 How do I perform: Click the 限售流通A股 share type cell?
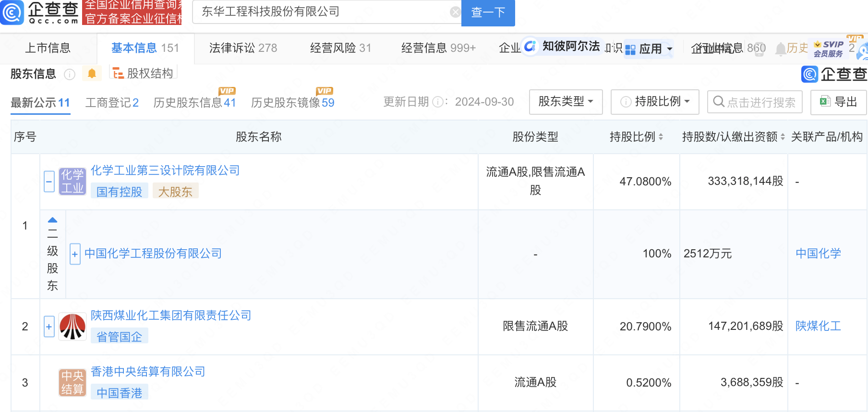[x=535, y=326]
